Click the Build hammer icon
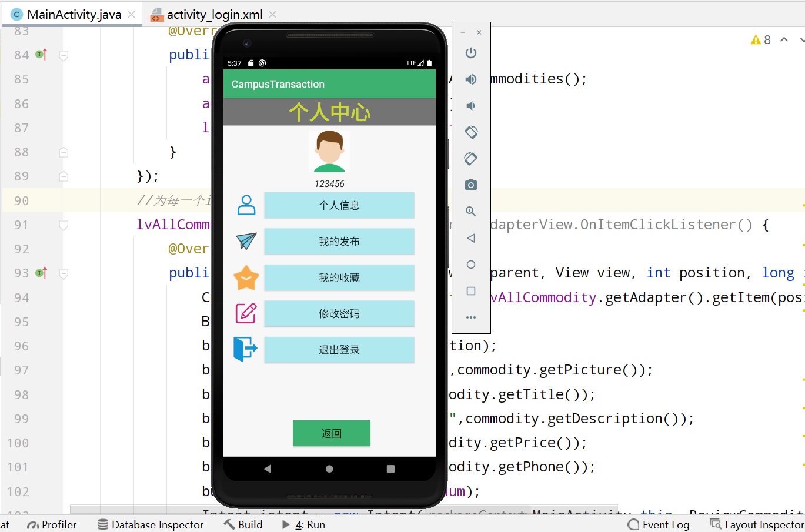The height and width of the screenshot is (532, 805). [x=229, y=524]
